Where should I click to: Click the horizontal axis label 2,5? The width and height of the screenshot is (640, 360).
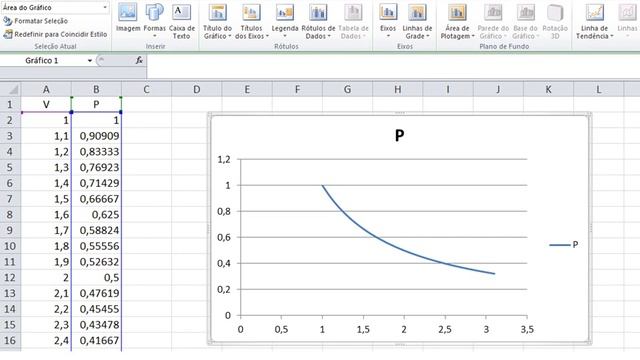[x=445, y=329]
